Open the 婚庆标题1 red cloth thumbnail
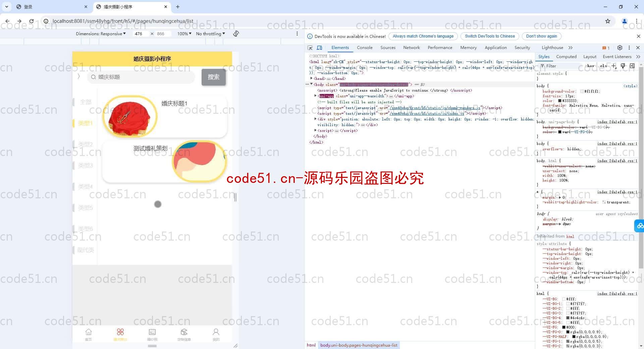The image size is (644, 349). tap(130, 116)
